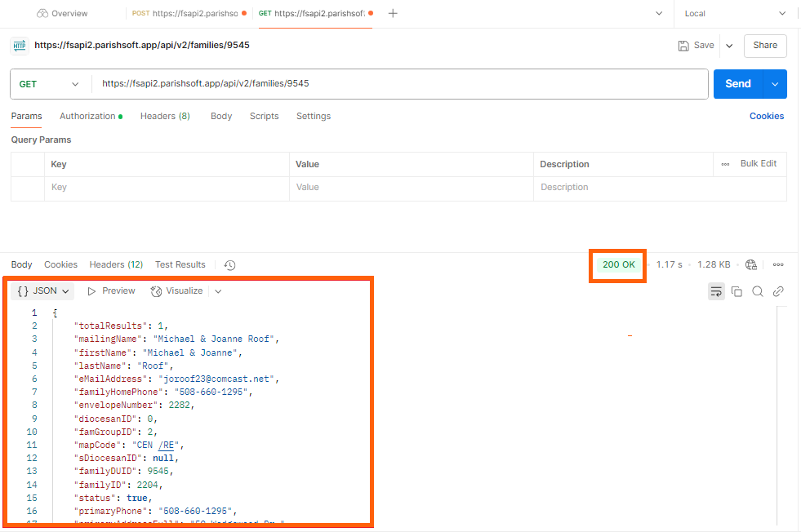Open the Overview tab

(62, 13)
